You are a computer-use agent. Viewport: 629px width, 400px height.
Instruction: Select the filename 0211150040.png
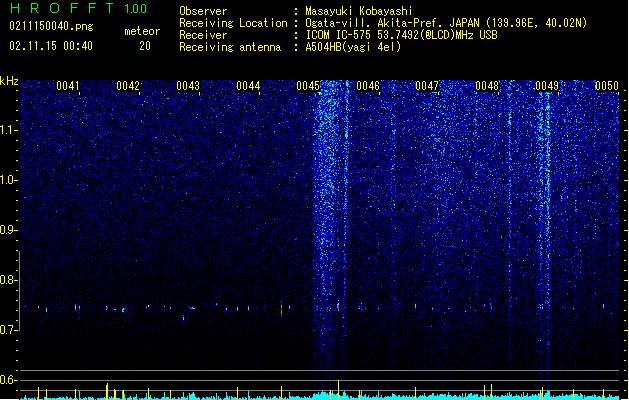tap(51, 26)
